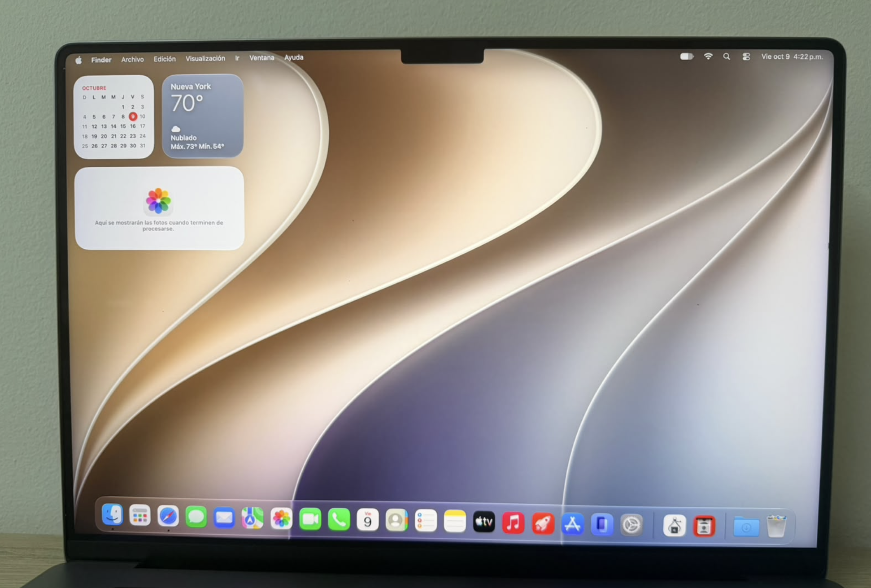Image resolution: width=871 pixels, height=588 pixels.
Task: Open the Reminders app
Action: click(426, 521)
